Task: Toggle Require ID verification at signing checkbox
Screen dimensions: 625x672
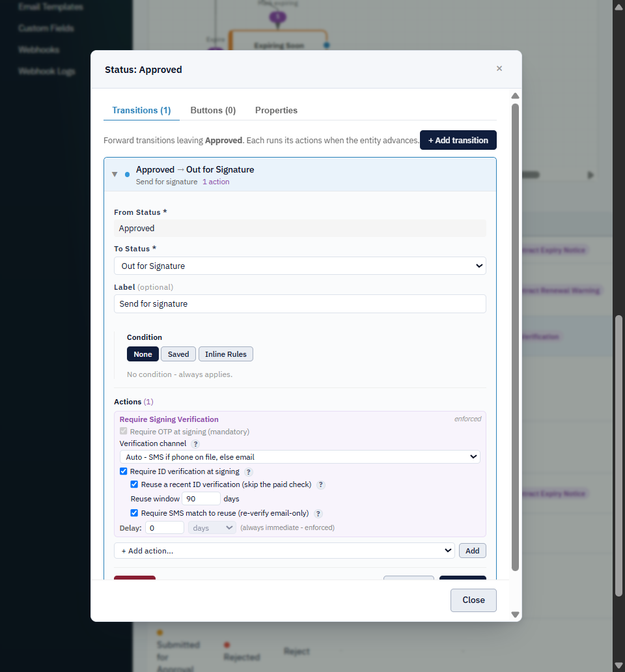Action: point(123,471)
